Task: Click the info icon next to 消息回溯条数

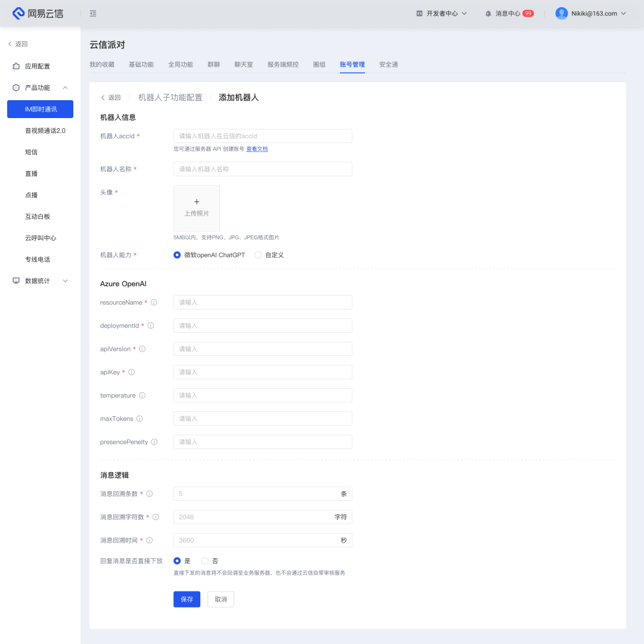Action: coord(149,494)
